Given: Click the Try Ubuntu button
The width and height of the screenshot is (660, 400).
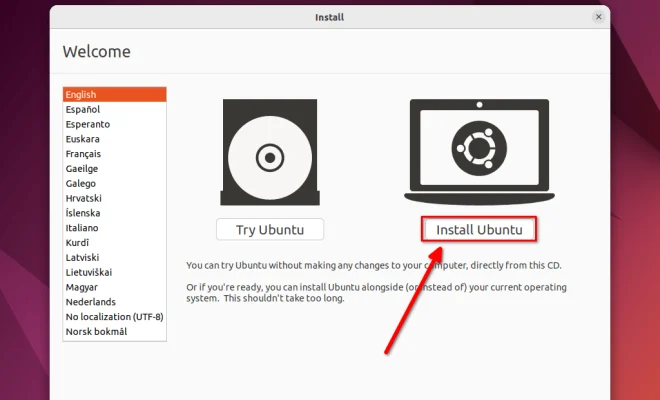Looking at the screenshot, I should (x=270, y=229).
